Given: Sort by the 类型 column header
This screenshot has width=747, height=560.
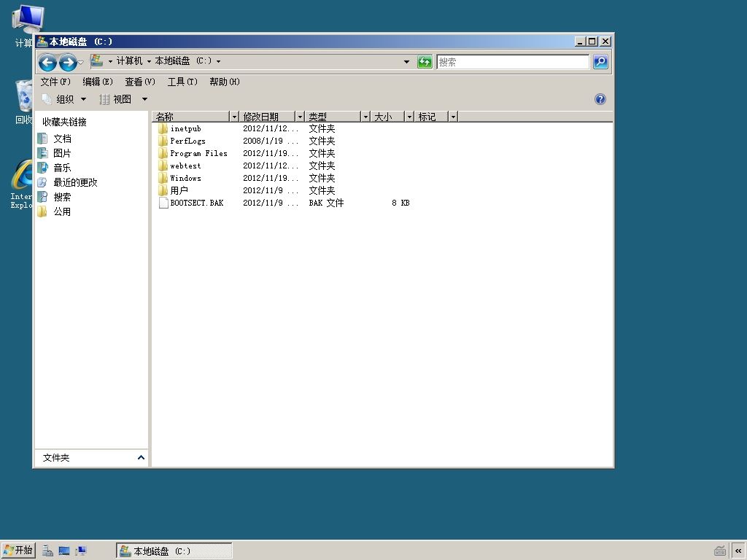Looking at the screenshot, I should 333,117.
